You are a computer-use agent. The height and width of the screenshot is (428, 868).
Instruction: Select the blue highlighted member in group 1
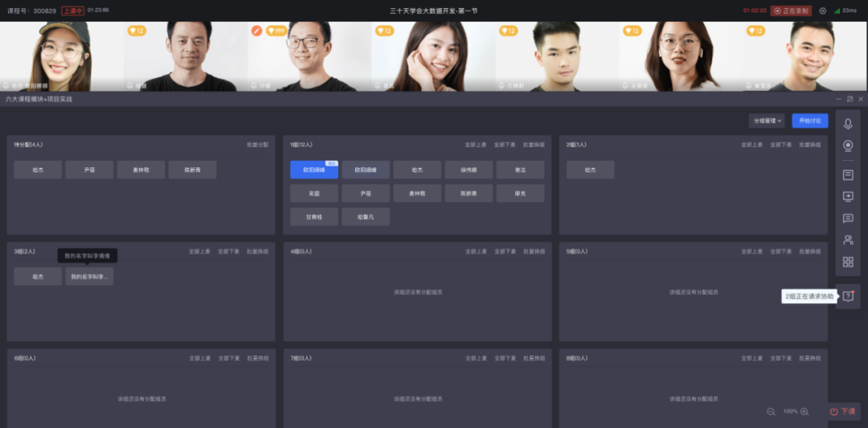(x=313, y=170)
